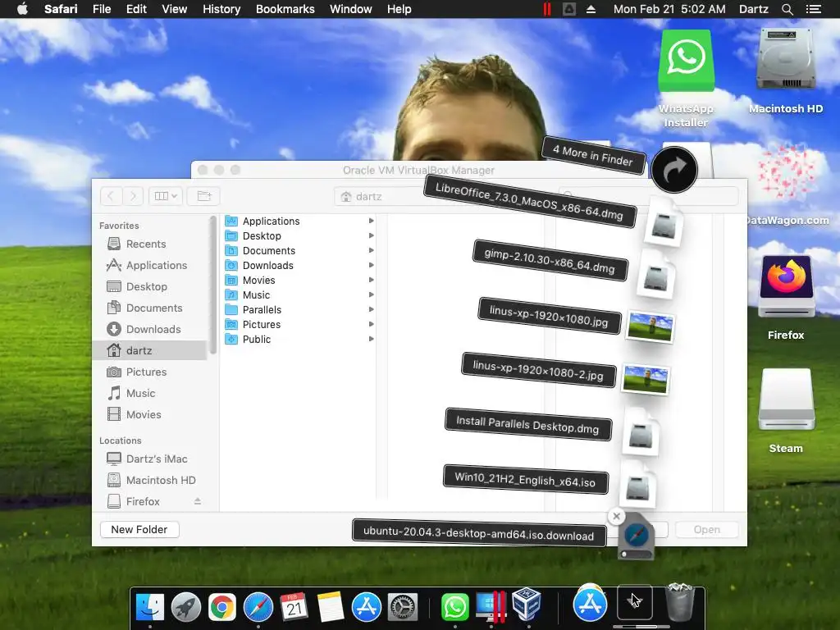Open Finder from the Dock

[x=149, y=607]
